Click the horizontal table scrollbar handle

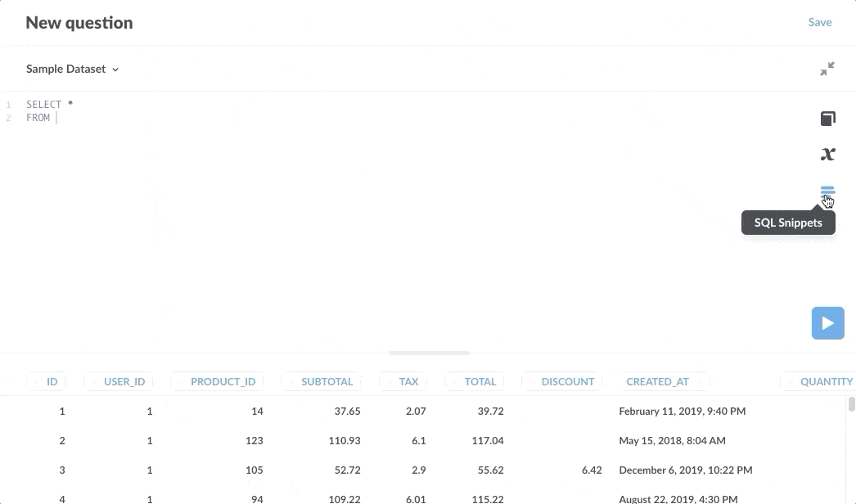coord(429,353)
